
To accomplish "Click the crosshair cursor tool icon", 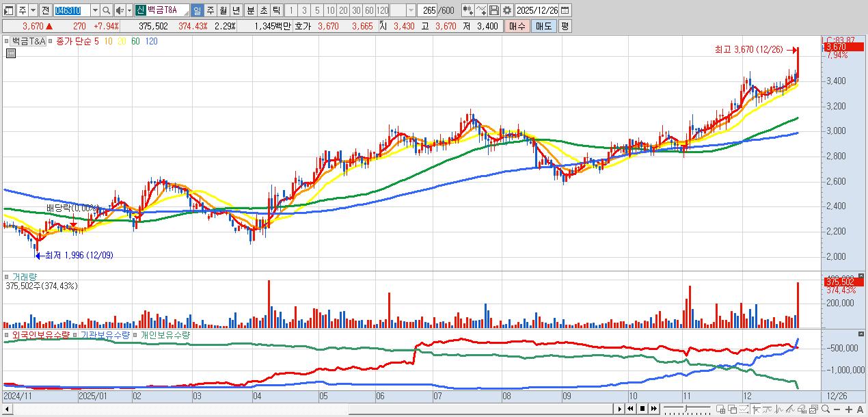I will [755, 409].
